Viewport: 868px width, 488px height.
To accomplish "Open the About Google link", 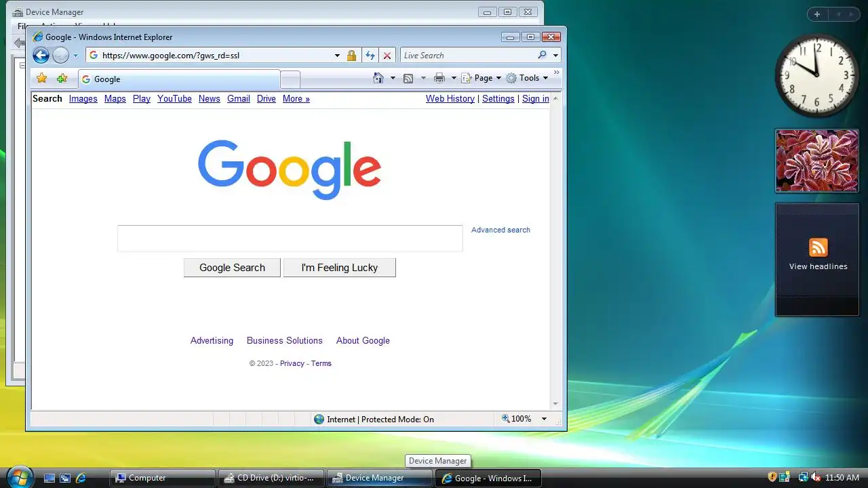I will click(x=363, y=340).
